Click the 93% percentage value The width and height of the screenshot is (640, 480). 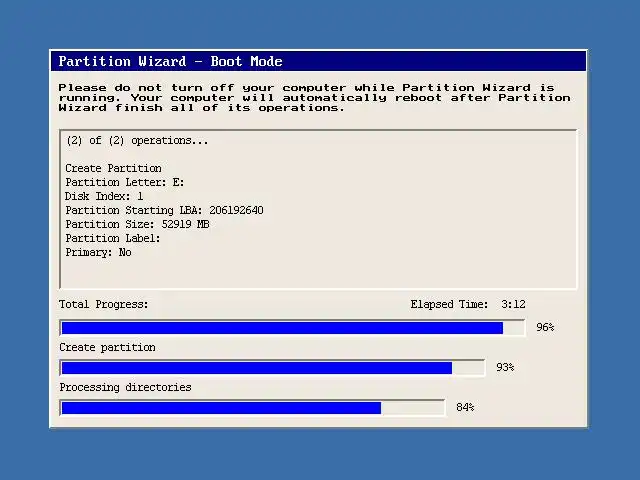505,367
